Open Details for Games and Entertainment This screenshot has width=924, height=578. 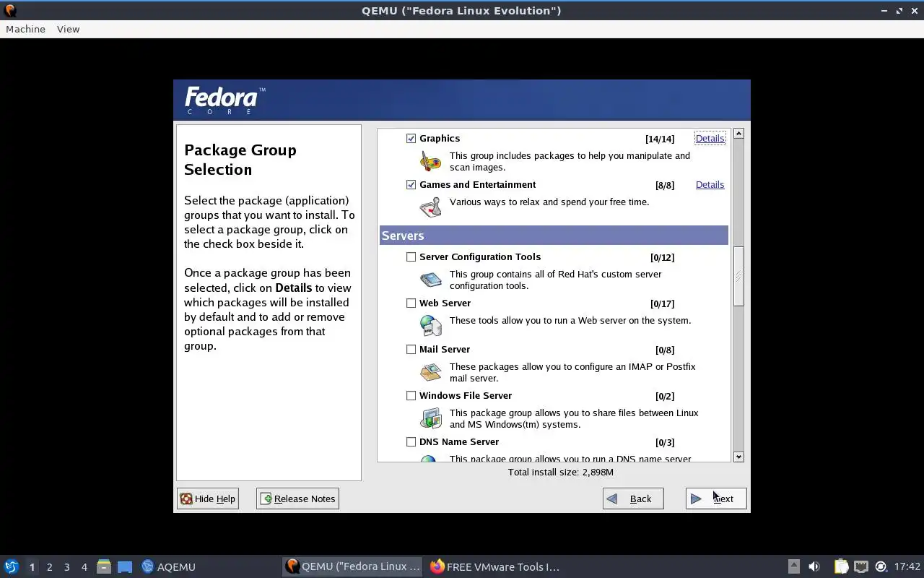[x=710, y=185]
